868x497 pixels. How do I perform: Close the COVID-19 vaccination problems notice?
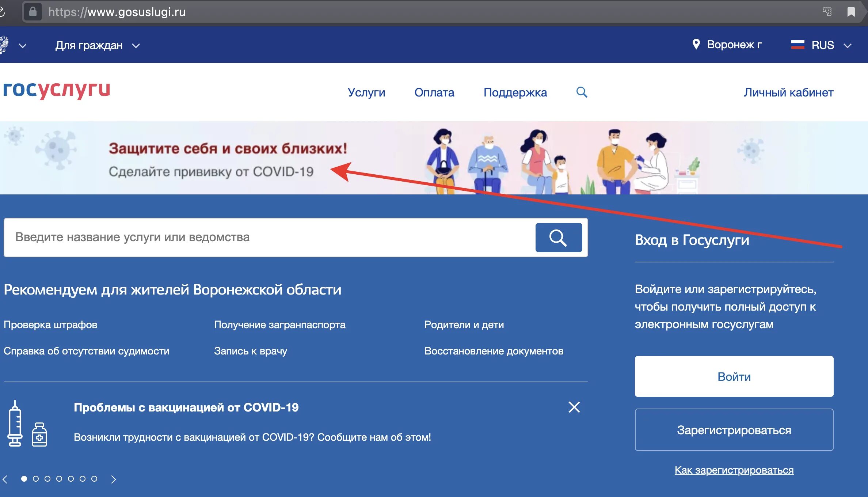tap(574, 407)
